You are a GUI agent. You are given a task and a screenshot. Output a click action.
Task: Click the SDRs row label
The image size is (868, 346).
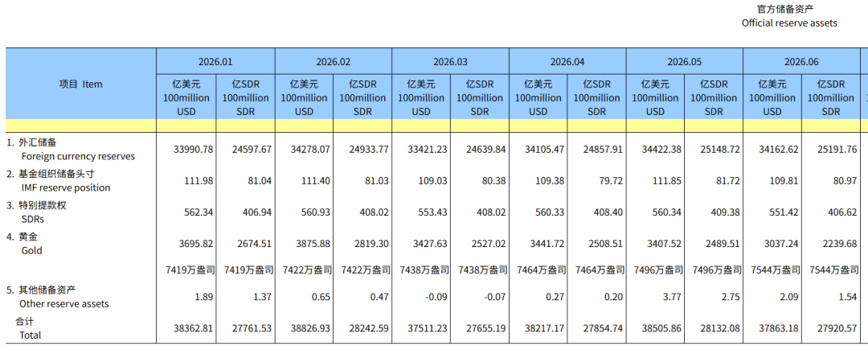(33, 219)
